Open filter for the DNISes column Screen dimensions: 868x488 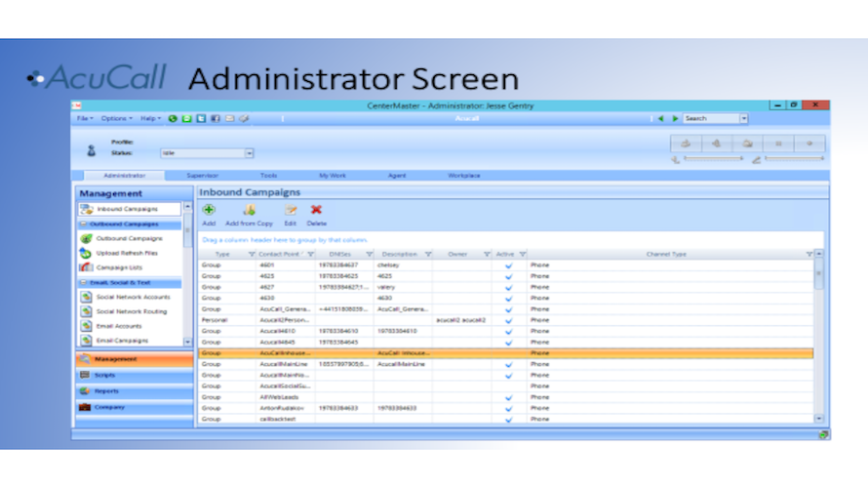(x=370, y=254)
